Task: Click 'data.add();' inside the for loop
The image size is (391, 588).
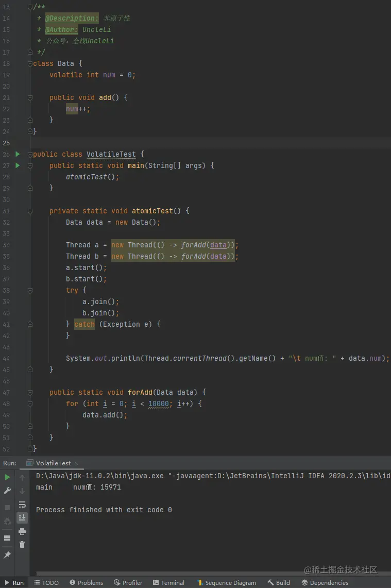Action: [x=105, y=415]
